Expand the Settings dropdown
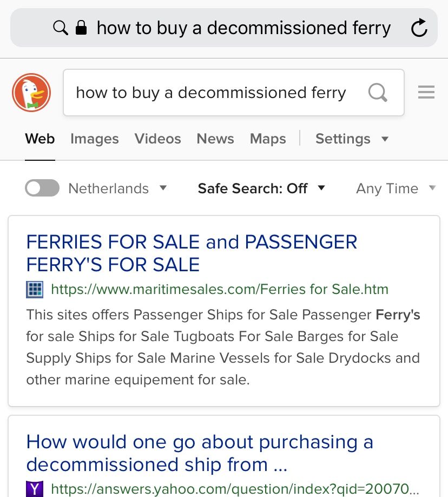The image size is (448, 497). [x=352, y=139]
